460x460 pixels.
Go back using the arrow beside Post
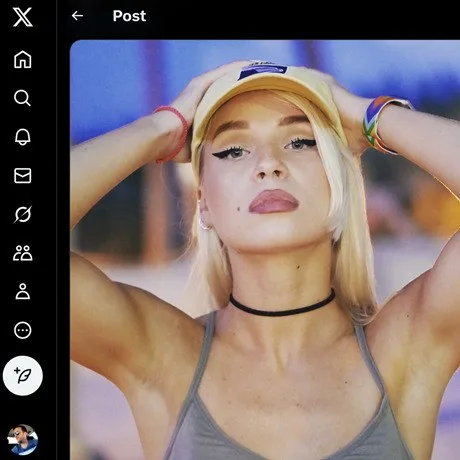tap(77, 16)
